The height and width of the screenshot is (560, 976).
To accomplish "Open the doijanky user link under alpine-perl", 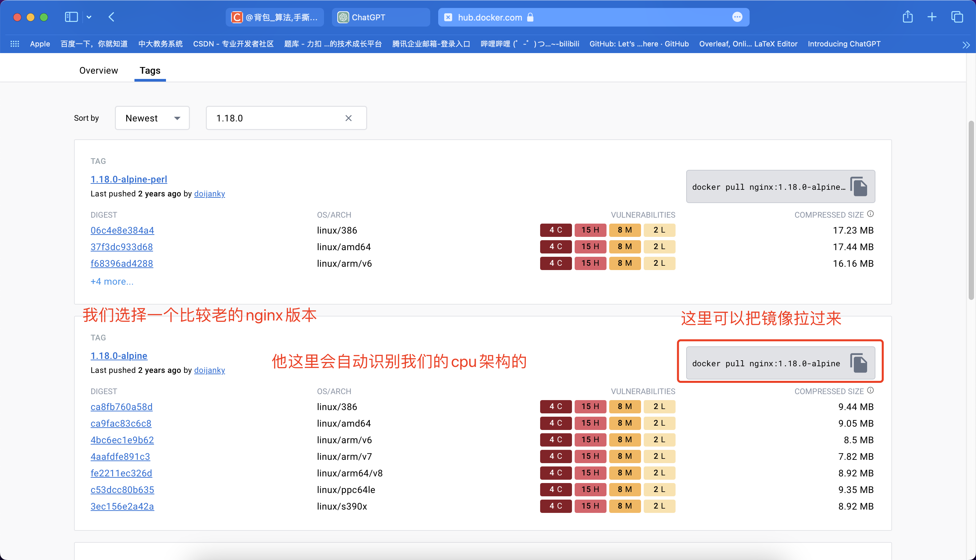I will pyautogui.click(x=209, y=193).
